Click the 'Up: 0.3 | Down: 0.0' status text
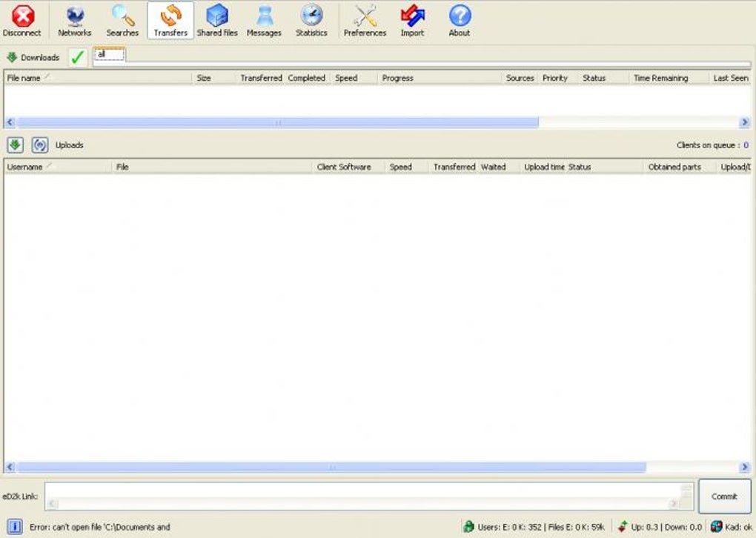This screenshot has height=538, width=756. (666, 527)
